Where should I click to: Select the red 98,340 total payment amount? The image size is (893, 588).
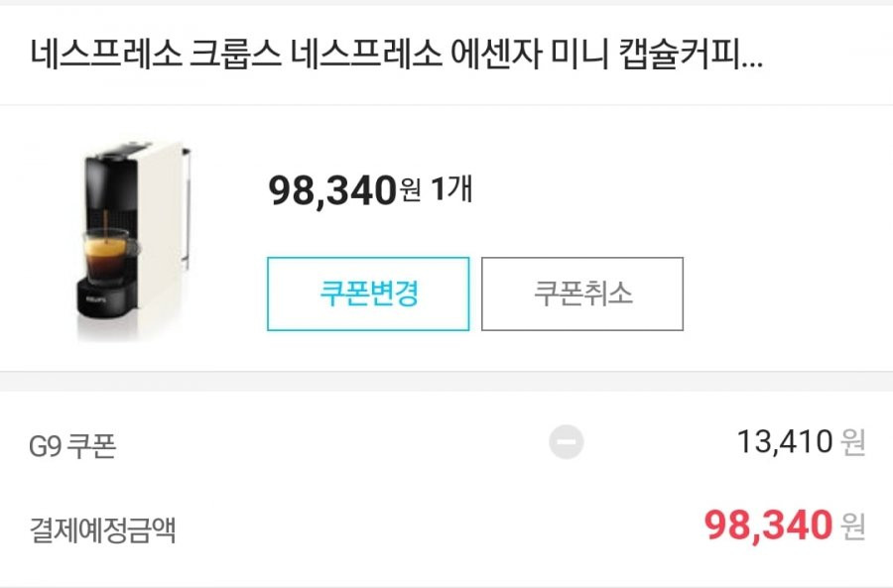click(x=768, y=525)
